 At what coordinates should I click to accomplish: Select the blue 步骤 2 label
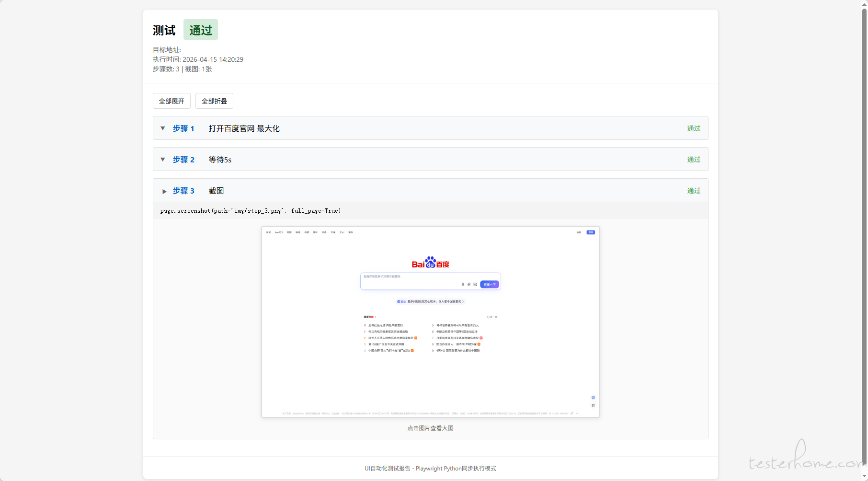[183, 160]
